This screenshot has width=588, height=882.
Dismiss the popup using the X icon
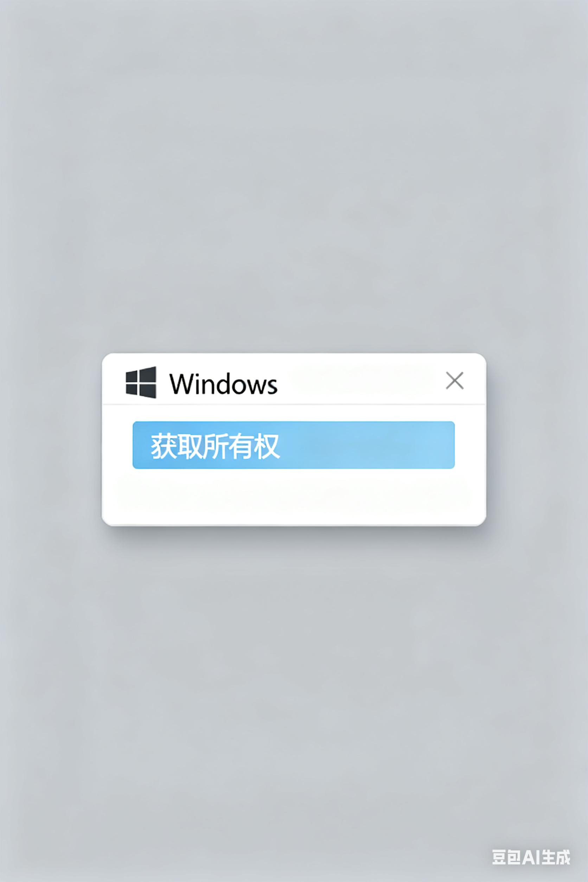[x=454, y=381]
